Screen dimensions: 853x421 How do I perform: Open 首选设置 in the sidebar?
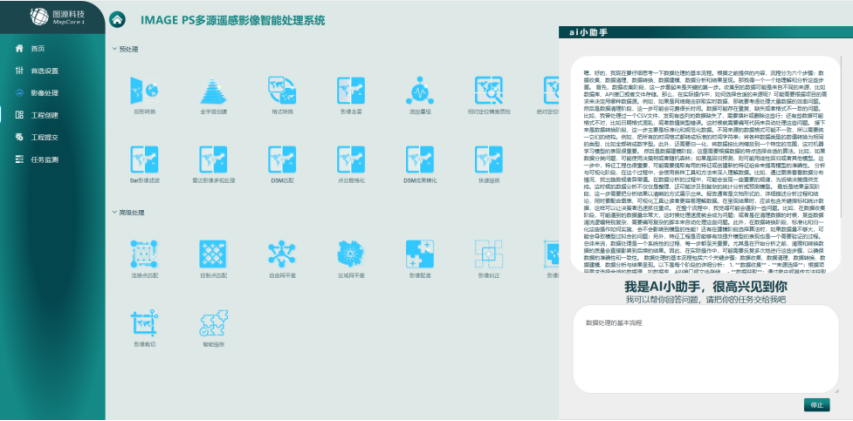45,71
